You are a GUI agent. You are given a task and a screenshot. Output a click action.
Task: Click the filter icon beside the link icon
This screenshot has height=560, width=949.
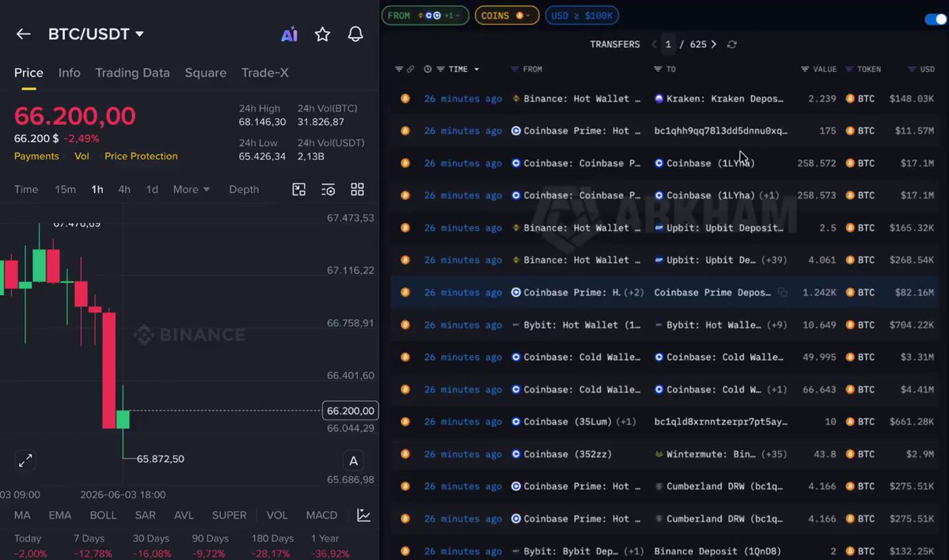398,70
